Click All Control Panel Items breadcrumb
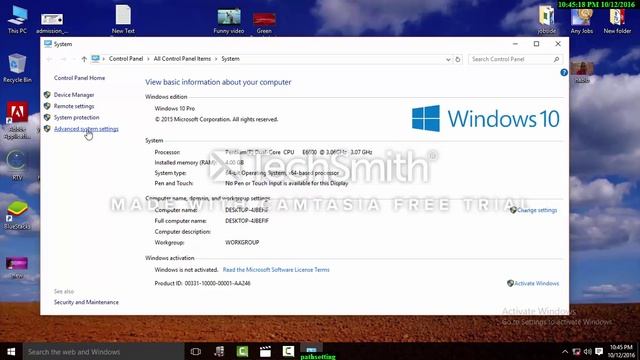Image resolution: width=640 pixels, height=360 pixels. (x=182, y=59)
